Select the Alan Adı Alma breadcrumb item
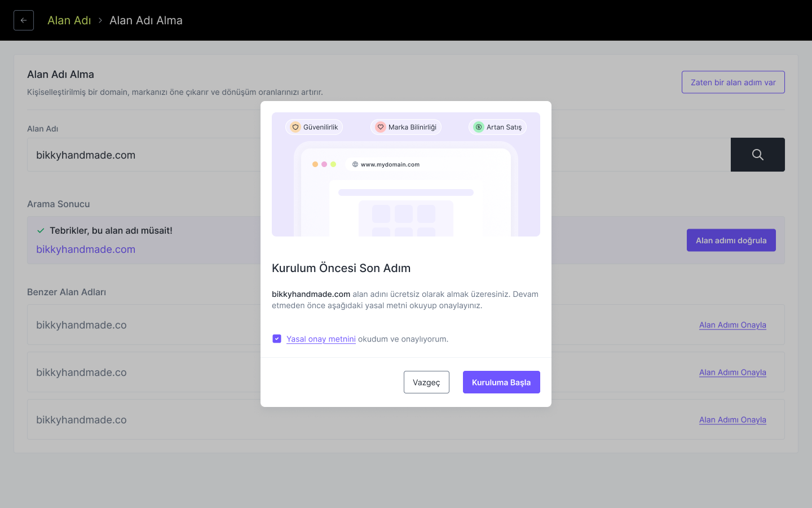This screenshot has height=508, width=812. 146,20
